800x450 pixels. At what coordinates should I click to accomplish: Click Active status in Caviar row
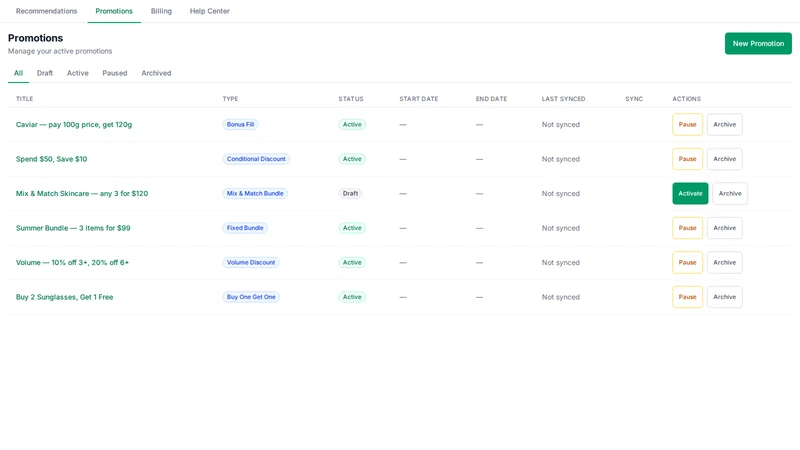tap(352, 124)
